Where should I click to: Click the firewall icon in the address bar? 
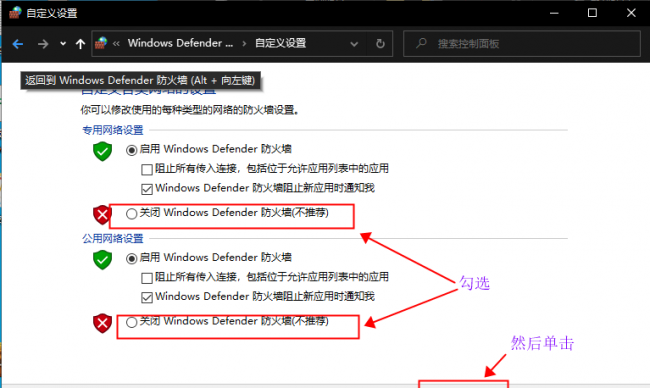pyautogui.click(x=101, y=43)
